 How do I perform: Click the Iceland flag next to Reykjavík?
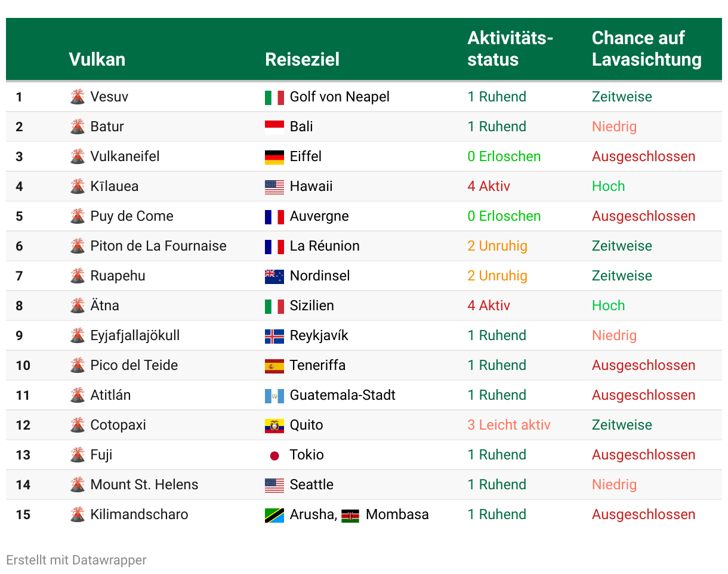[x=274, y=336]
